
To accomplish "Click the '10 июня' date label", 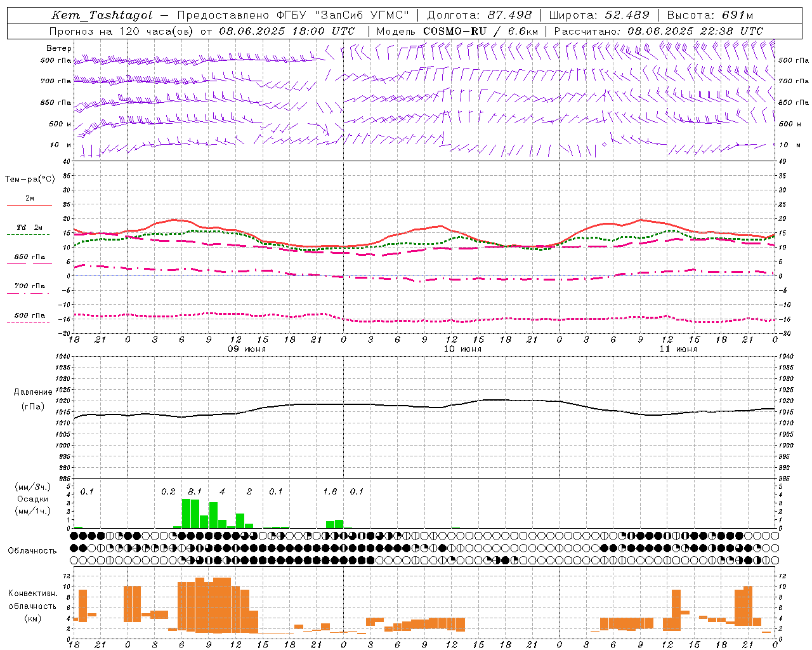I will pyautogui.click(x=462, y=349).
